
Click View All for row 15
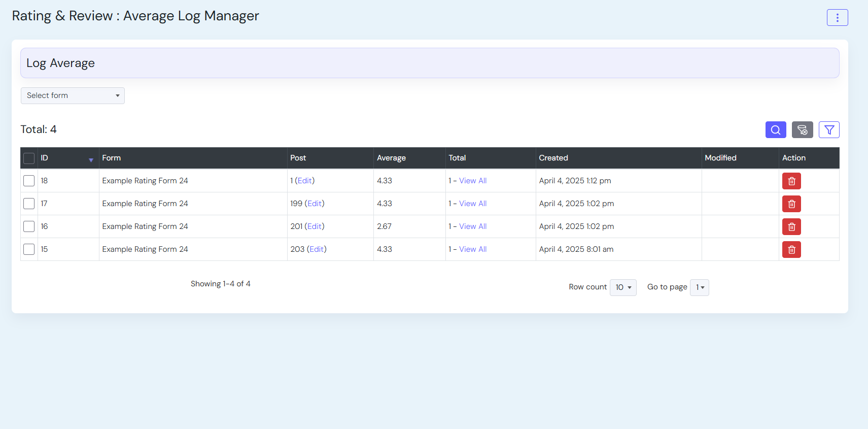[472, 249]
